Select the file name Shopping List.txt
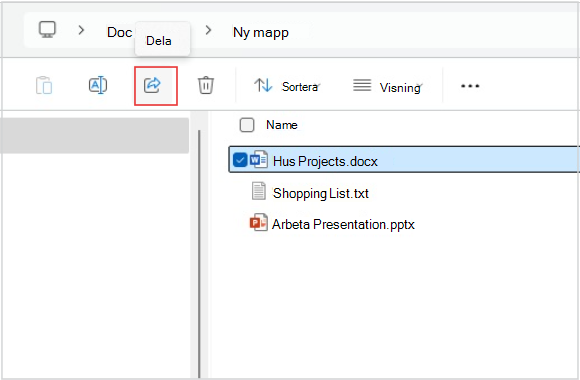Screen dimensions: 580x380 click(x=321, y=194)
